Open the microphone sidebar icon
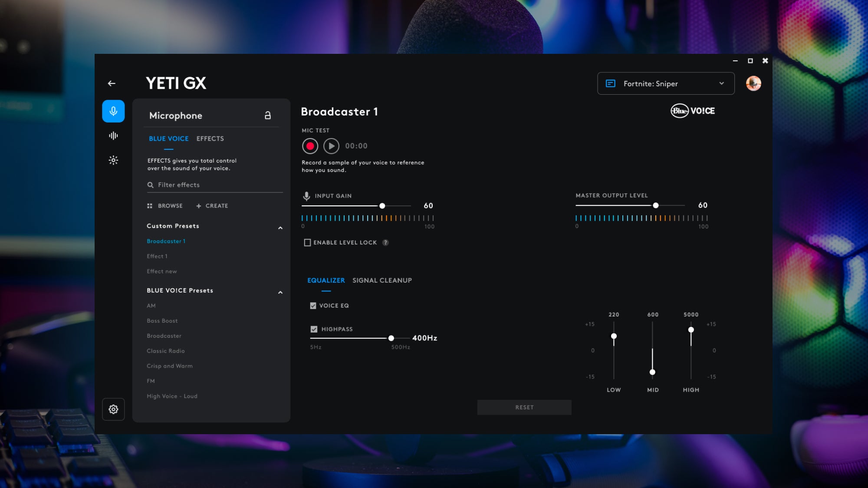868x488 pixels. (113, 111)
